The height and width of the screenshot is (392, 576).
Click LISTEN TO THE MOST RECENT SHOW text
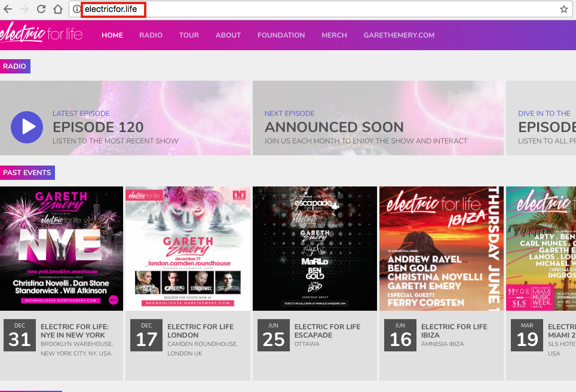pyautogui.click(x=115, y=141)
